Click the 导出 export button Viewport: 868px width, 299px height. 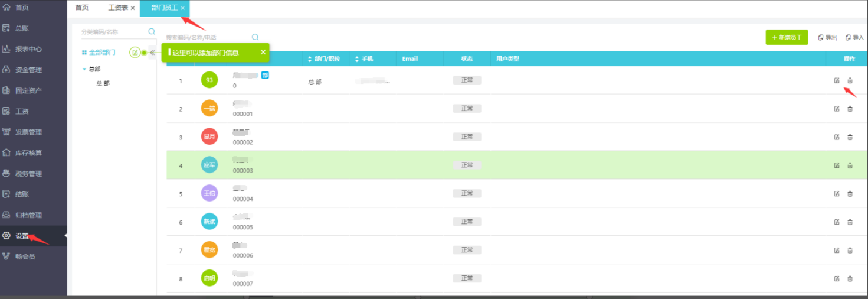(827, 37)
